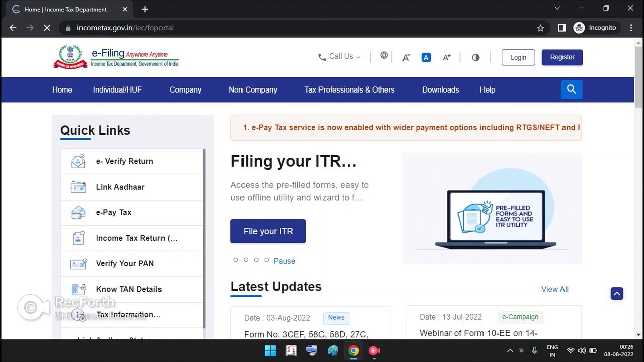
Task: Click the Link Aadhaar card icon
Action: (78, 187)
